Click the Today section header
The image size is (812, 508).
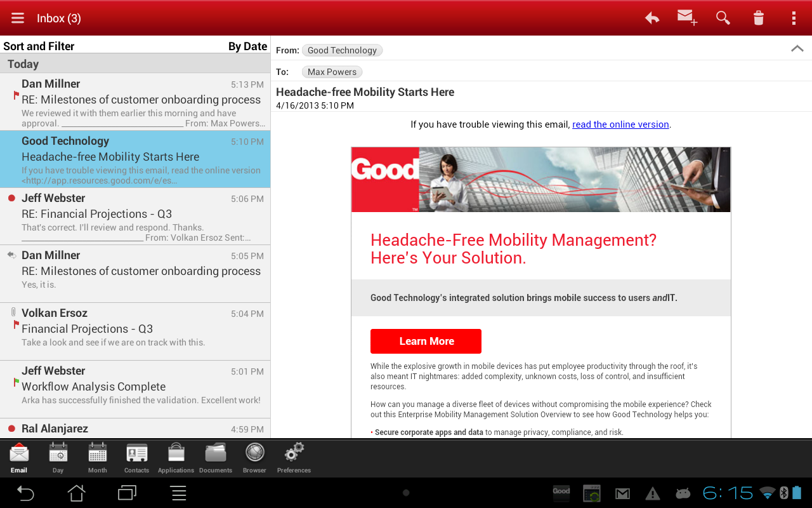(135, 63)
